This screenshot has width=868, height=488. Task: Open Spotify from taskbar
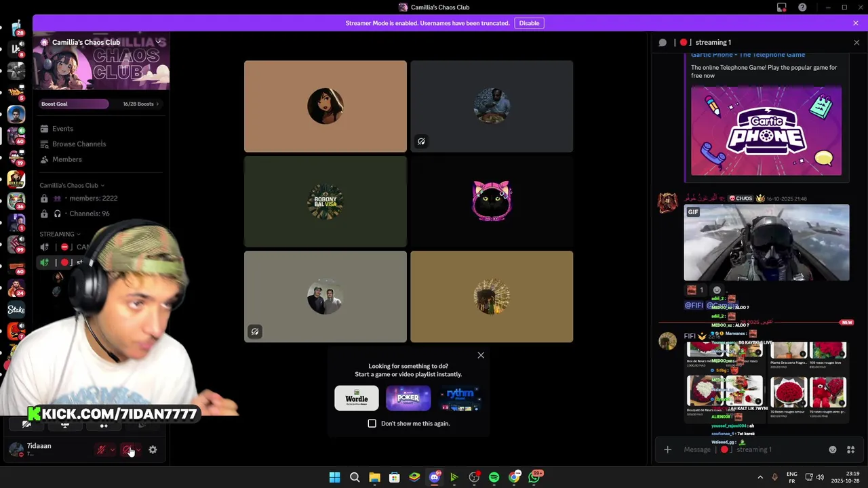click(x=494, y=477)
